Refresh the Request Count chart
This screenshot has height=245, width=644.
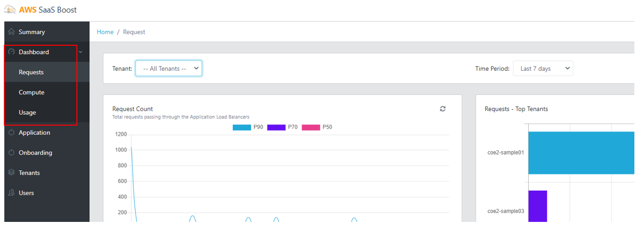click(443, 109)
